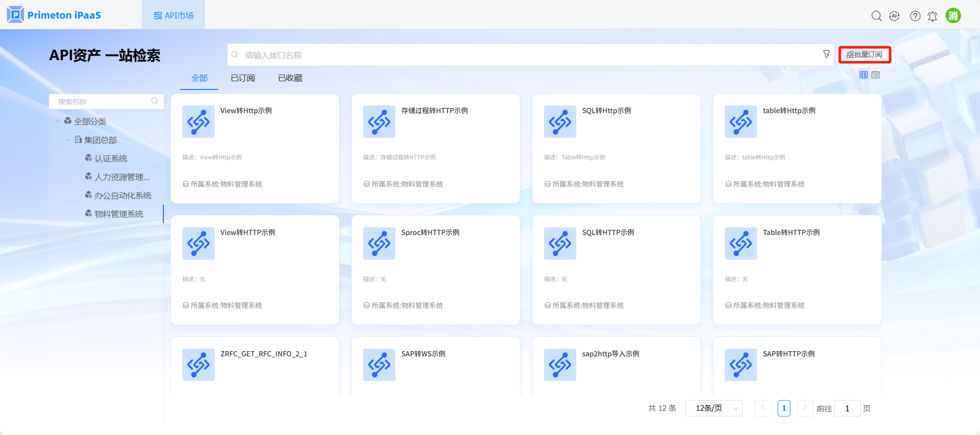
Task: Click the 批量订阅 button
Action: point(864,55)
